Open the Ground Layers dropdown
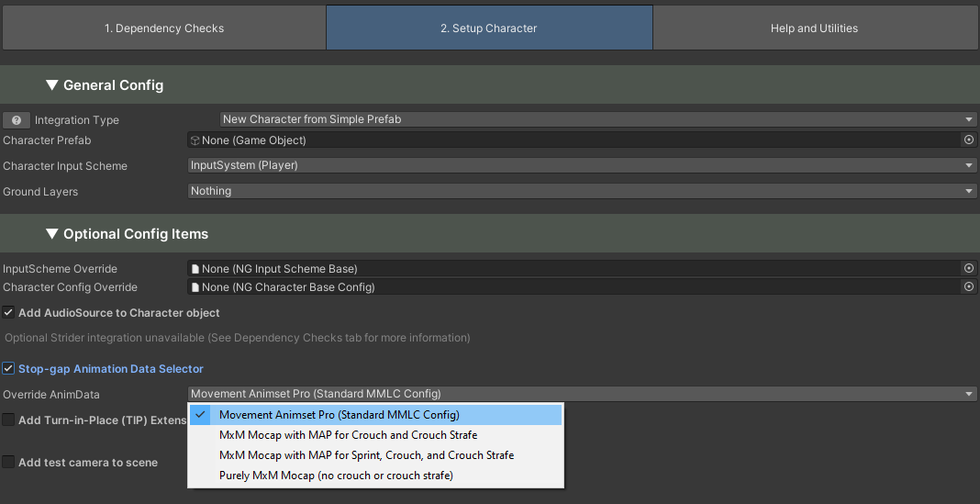The width and height of the screenshot is (980, 504). pos(583,191)
